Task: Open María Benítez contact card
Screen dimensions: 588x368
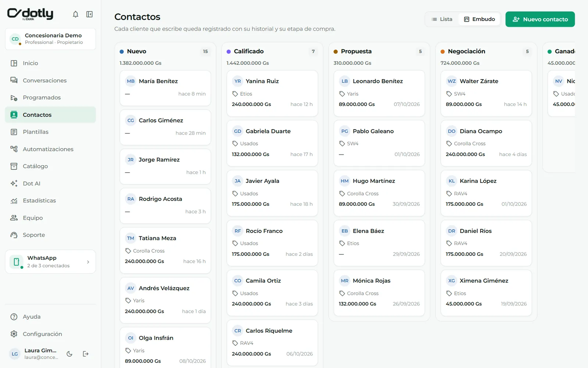Action: point(165,88)
